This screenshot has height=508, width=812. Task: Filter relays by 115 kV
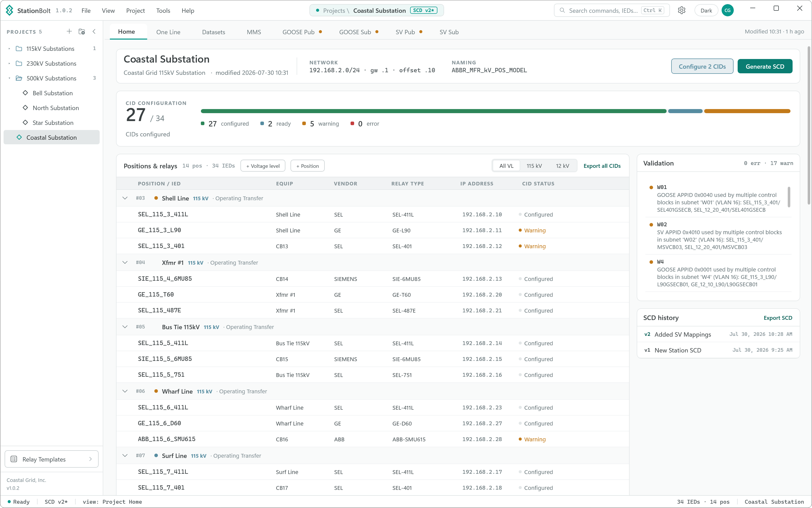[x=534, y=166]
